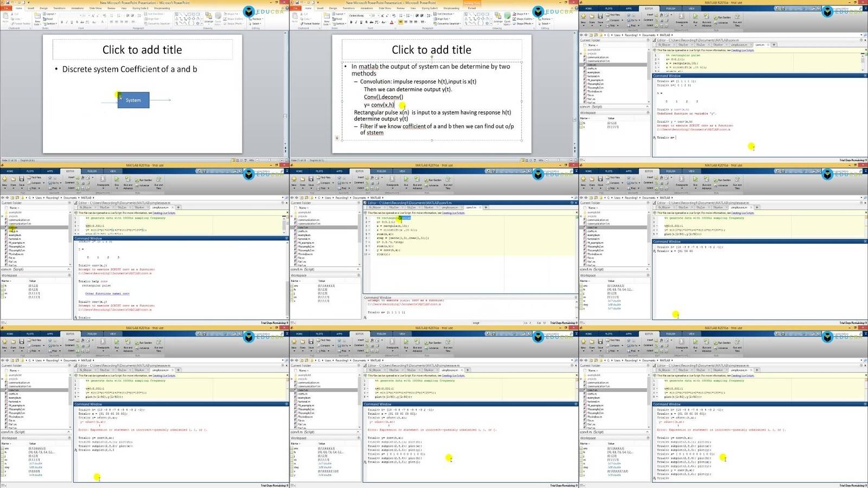Open Workspace panel actions in the enlarged conv1.m editor frame
Viewport: 868px width, 488px height.
(x=359, y=275)
